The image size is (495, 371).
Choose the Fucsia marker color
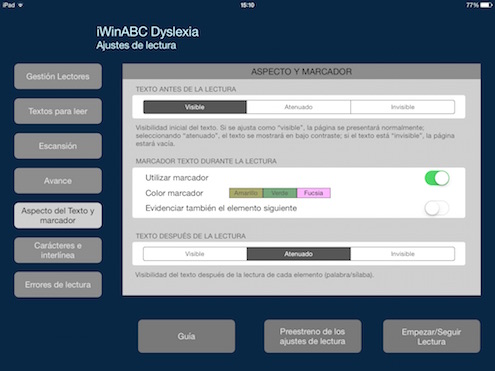(x=314, y=193)
